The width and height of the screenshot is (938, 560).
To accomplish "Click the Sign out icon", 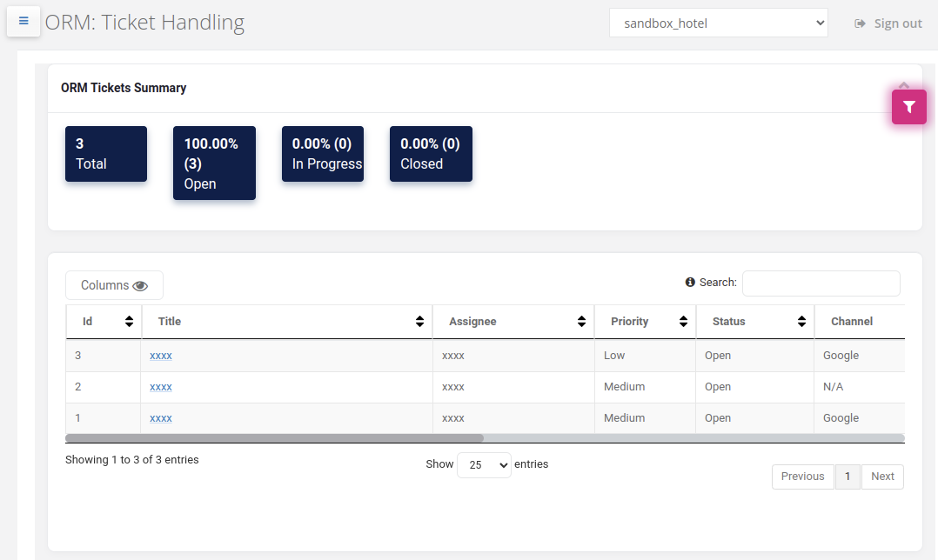I will (x=860, y=23).
